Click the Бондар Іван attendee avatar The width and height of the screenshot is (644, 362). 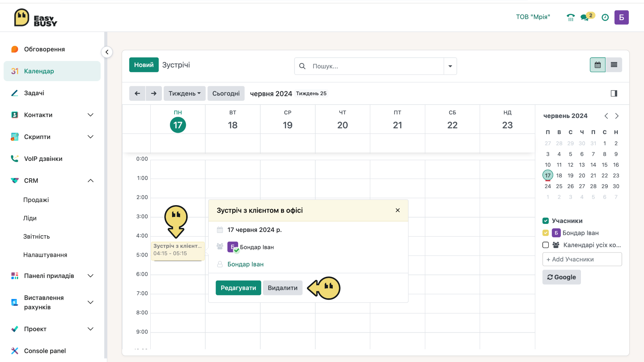pos(233,247)
